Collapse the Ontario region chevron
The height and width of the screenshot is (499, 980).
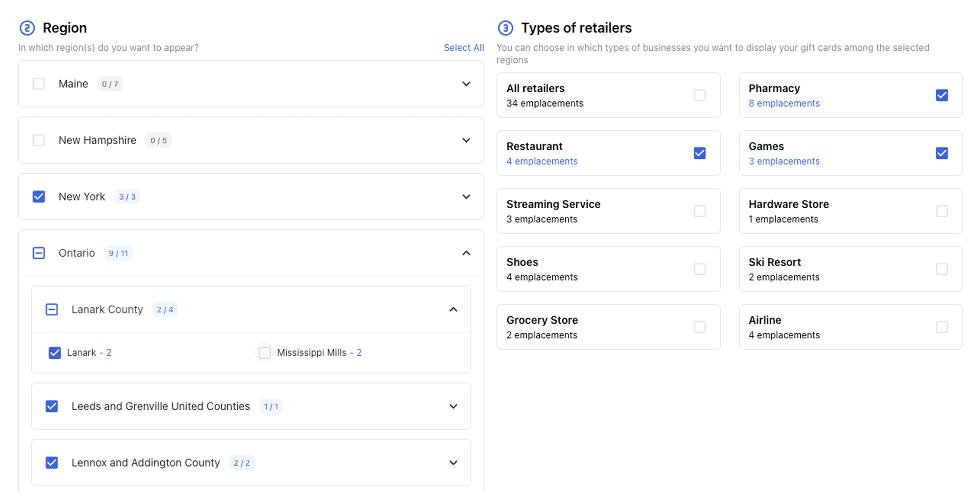coord(466,253)
